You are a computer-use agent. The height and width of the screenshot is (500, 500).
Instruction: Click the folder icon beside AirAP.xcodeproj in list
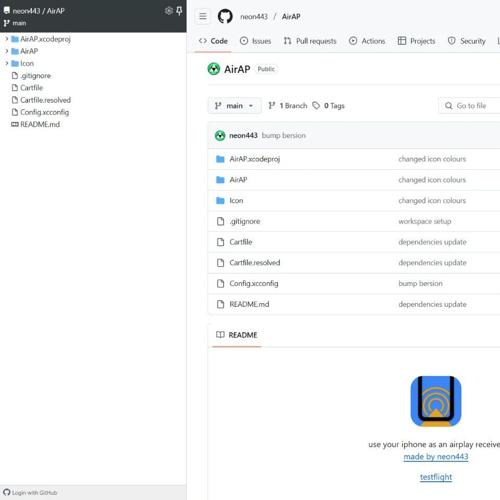[x=220, y=159]
